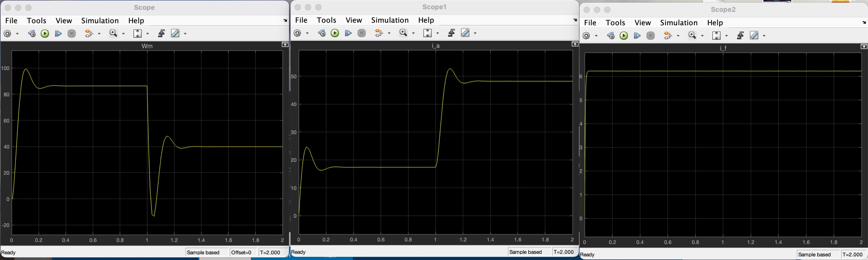Maximize the i_a axes in Scope1

[x=575, y=44]
